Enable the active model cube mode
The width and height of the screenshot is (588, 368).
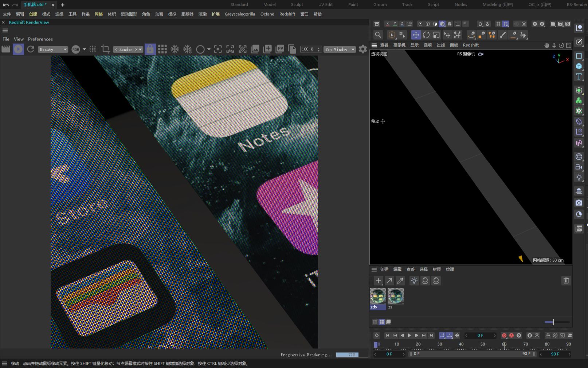tap(442, 24)
